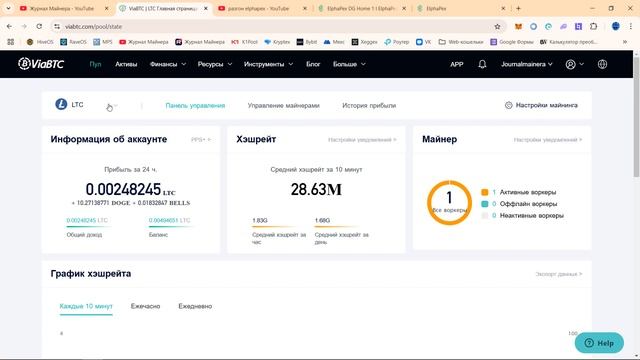Open the MetaMask fox extension
The width and height of the screenshot is (640, 360).
(518, 27)
